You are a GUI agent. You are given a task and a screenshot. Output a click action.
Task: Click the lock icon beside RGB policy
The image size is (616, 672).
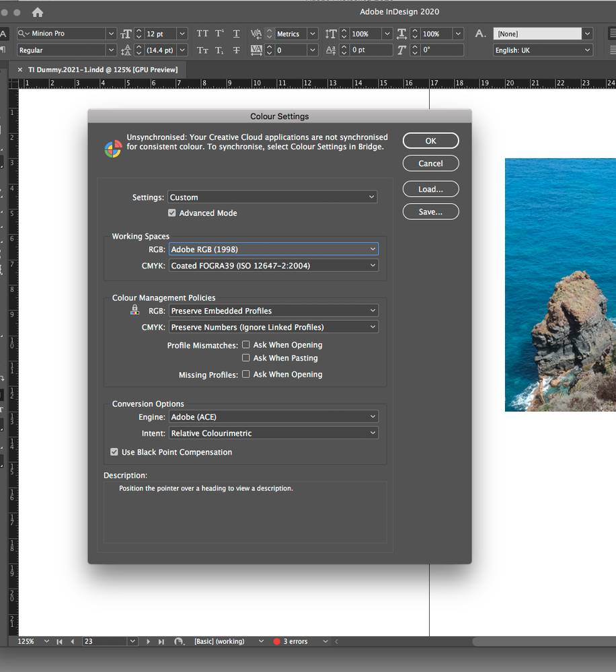[x=134, y=309]
